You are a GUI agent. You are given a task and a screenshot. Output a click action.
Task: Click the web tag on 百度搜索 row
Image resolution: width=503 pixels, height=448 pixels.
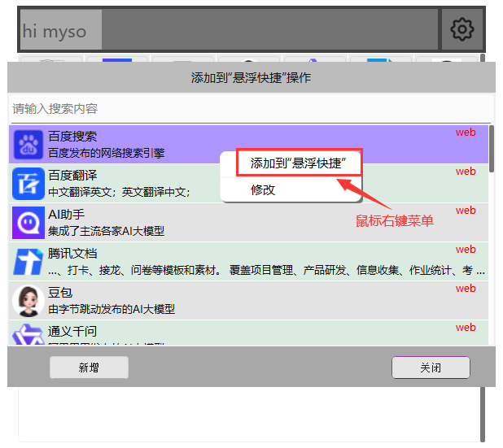pos(466,133)
